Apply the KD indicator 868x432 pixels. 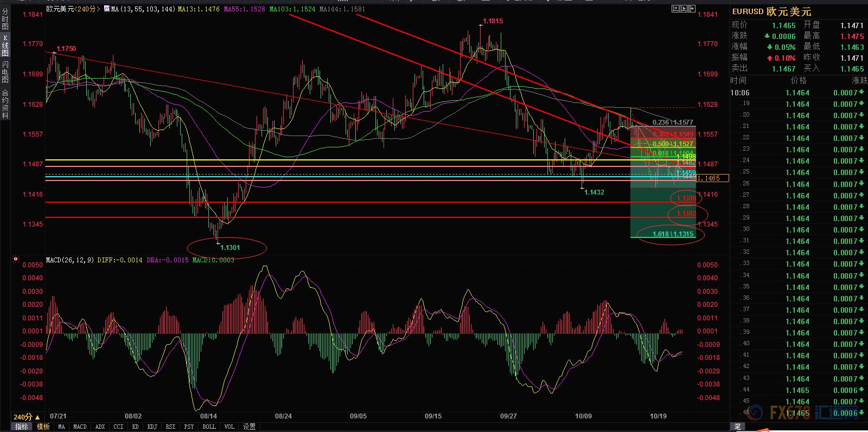click(x=135, y=427)
